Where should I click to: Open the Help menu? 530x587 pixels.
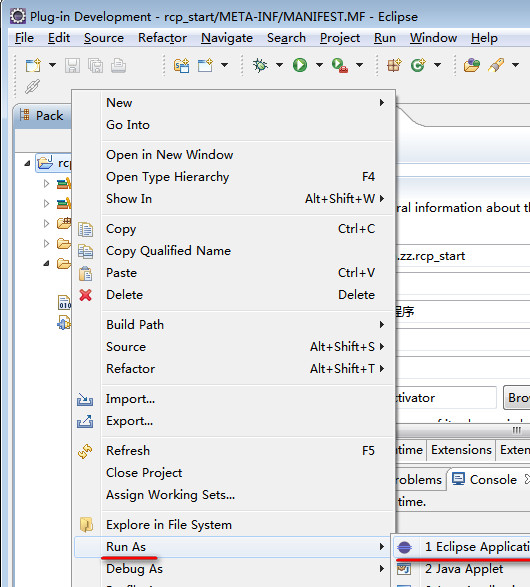[x=484, y=38]
